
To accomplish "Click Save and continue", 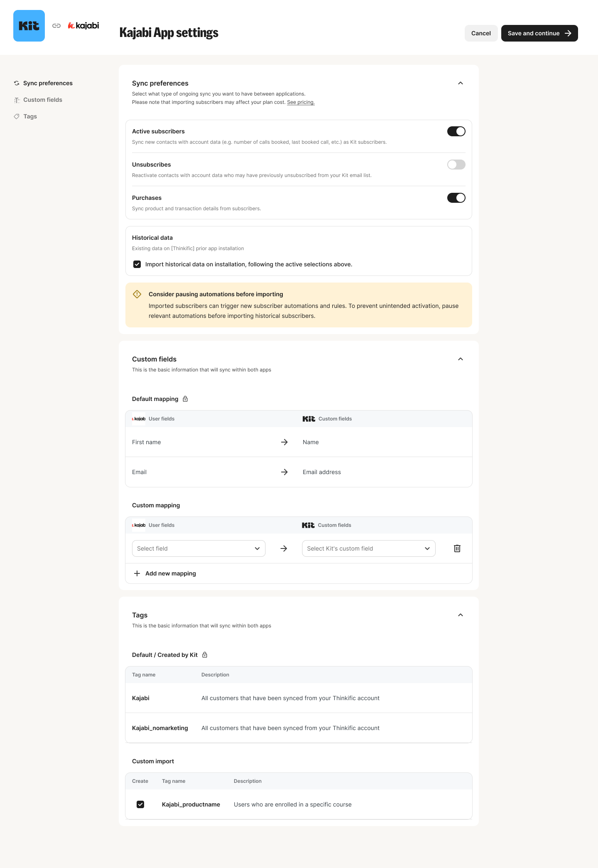I will pos(539,33).
